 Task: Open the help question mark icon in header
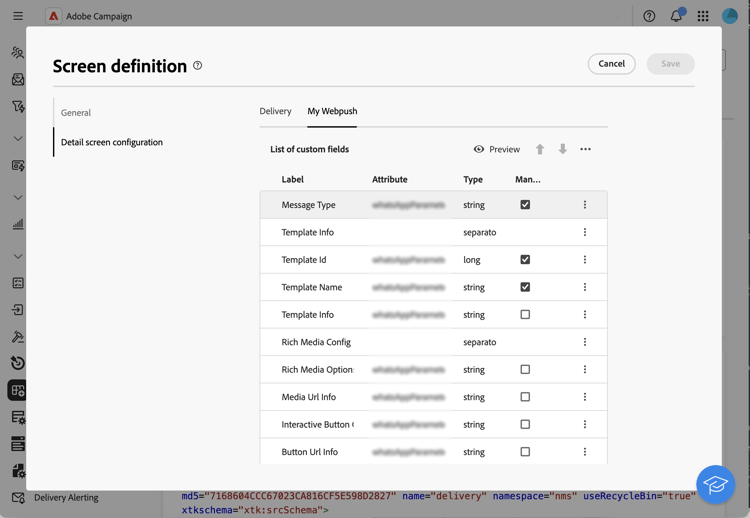(649, 16)
